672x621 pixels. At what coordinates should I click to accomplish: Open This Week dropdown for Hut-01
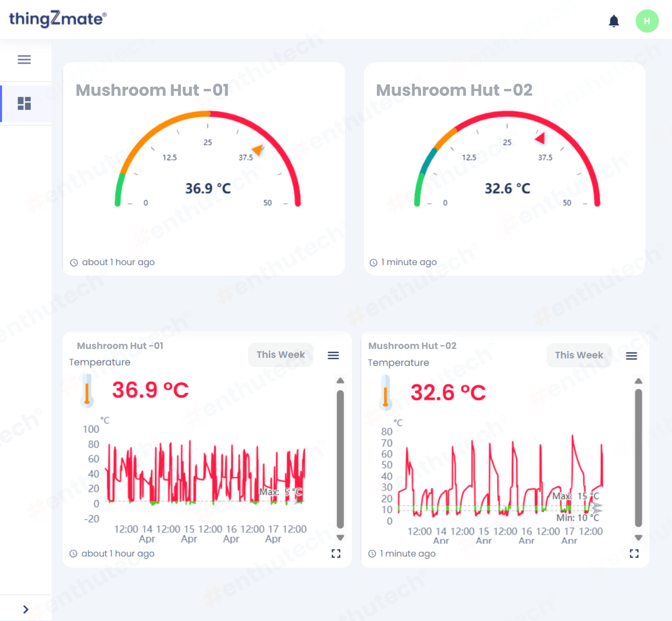click(281, 355)
